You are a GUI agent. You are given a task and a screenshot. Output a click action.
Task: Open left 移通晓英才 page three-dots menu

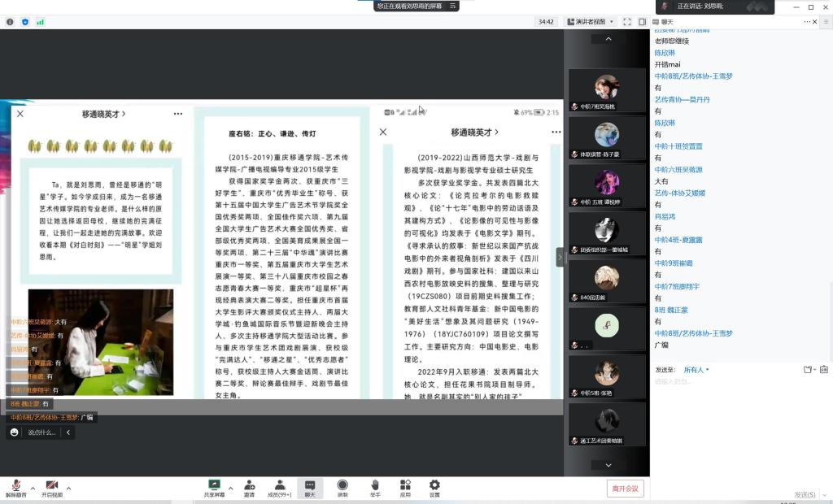[178, 114]
